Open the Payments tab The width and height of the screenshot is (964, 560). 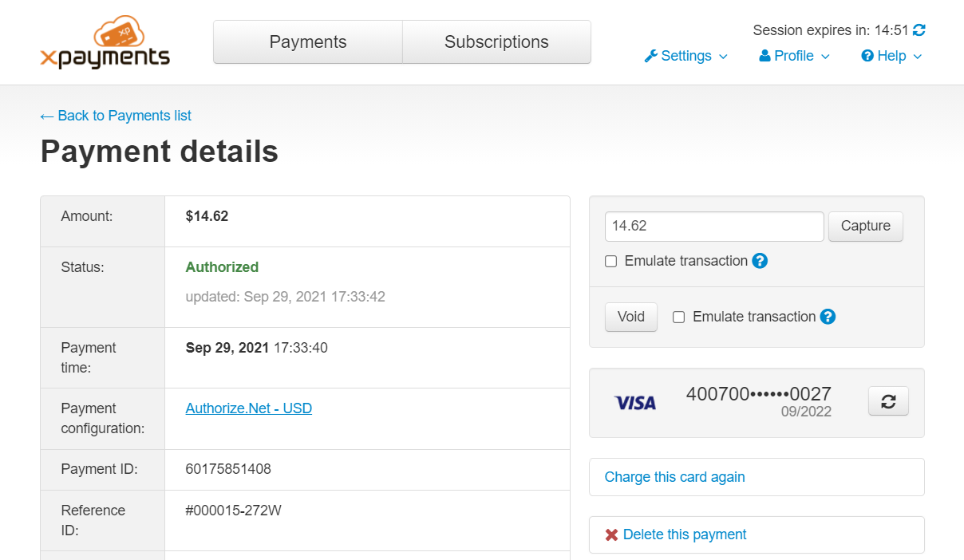[x=308, y=42]
